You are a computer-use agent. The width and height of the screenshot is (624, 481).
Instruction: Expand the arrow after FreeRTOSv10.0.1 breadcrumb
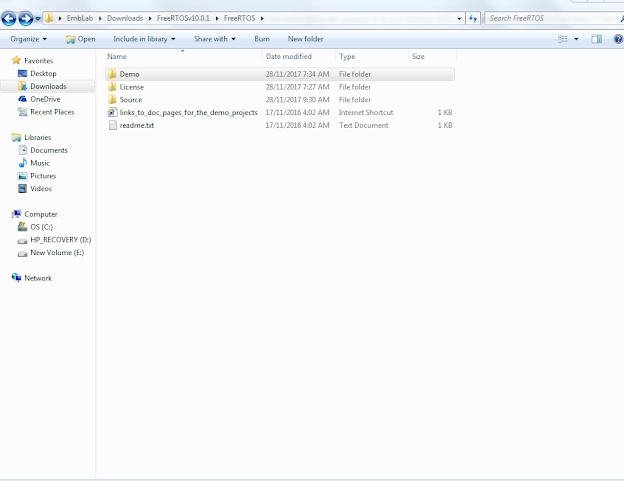tap(216, 18)
